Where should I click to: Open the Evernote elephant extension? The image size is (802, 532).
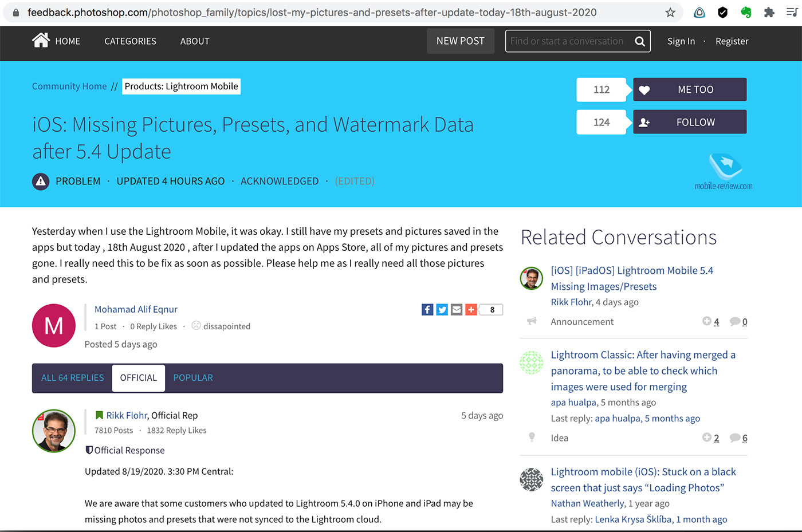746,12
